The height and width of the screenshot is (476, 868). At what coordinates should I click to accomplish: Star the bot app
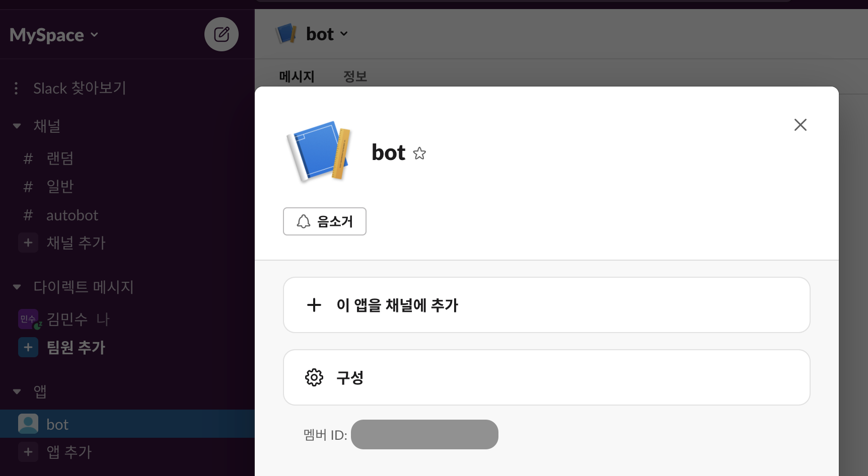point(419,153)
